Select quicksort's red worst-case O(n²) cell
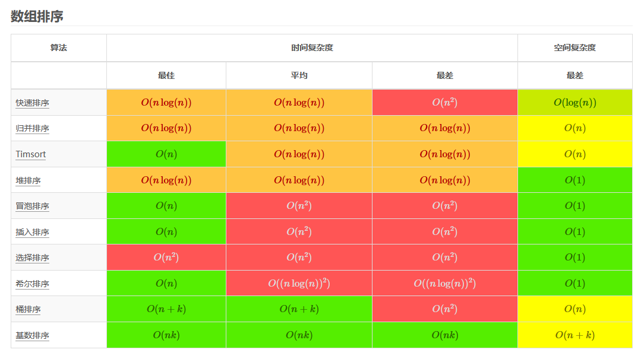This screenshot has width=644, height=359. pos(445,103)
